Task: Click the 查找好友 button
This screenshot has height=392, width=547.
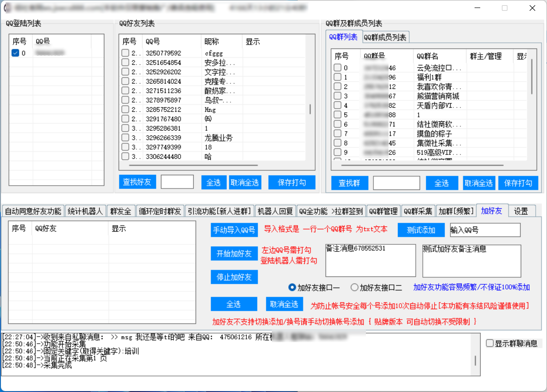Action: pyautogui.click(x=137, y=182)
